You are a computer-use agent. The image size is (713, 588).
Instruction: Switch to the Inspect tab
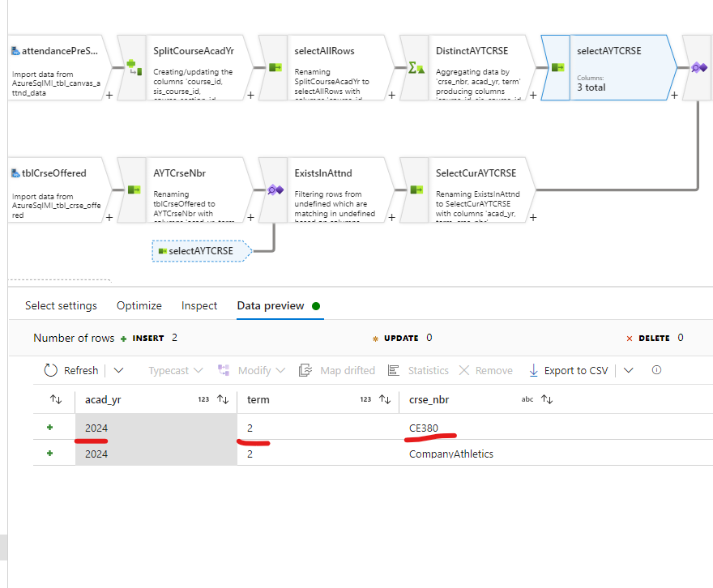pos(199,306)
